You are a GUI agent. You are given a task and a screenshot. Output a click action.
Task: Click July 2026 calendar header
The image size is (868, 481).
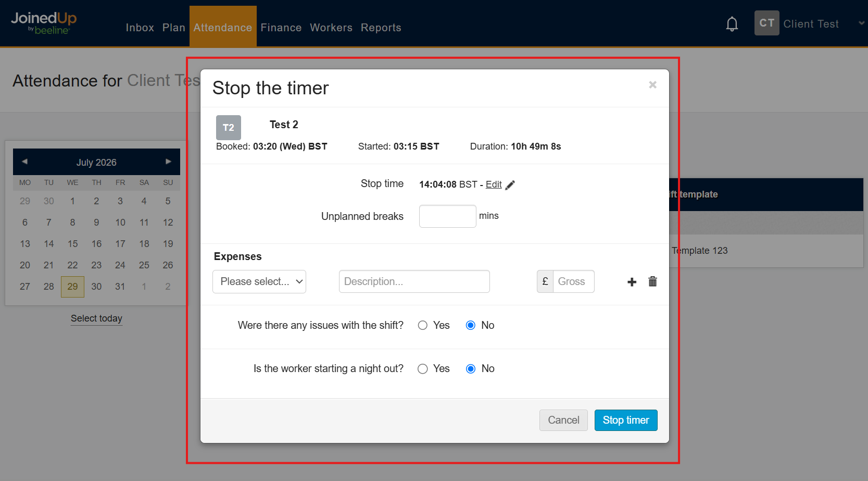[x=96, y=163]
